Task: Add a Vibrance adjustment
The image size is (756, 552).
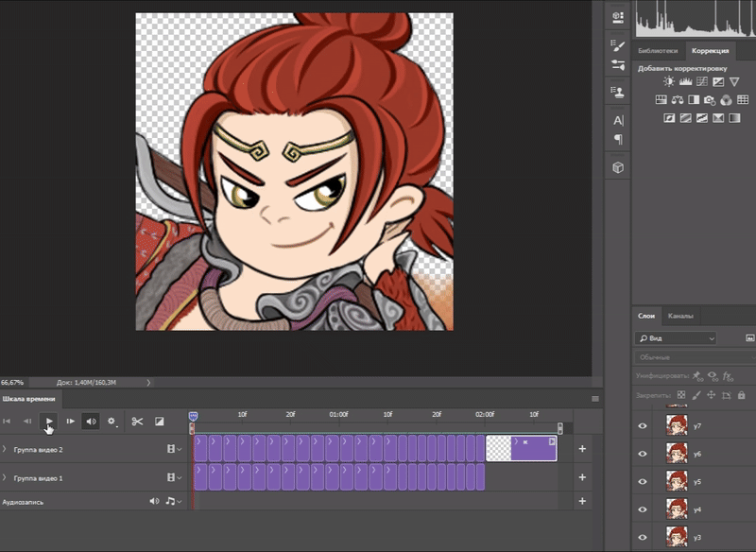Action: tap(734, 81)
